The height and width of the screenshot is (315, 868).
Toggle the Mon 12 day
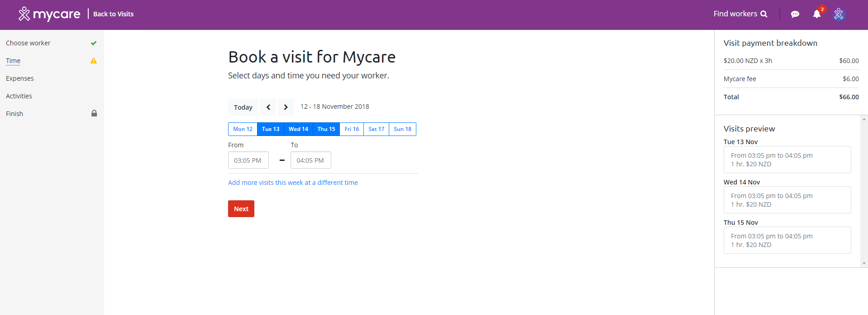[x=243, y=129]
